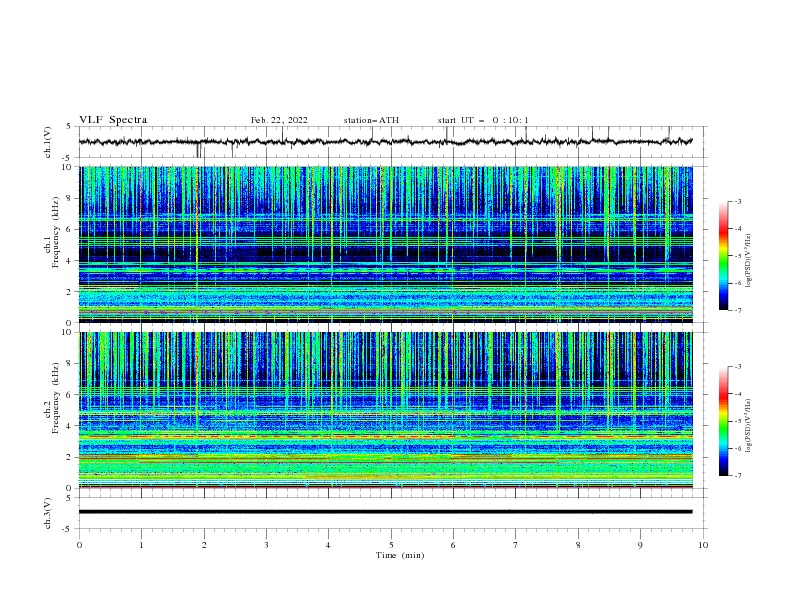This screenshot has width=792, height=612.
Task: Click the ch.1 spectrogram colorbar
Action: [x=723, y=255]
